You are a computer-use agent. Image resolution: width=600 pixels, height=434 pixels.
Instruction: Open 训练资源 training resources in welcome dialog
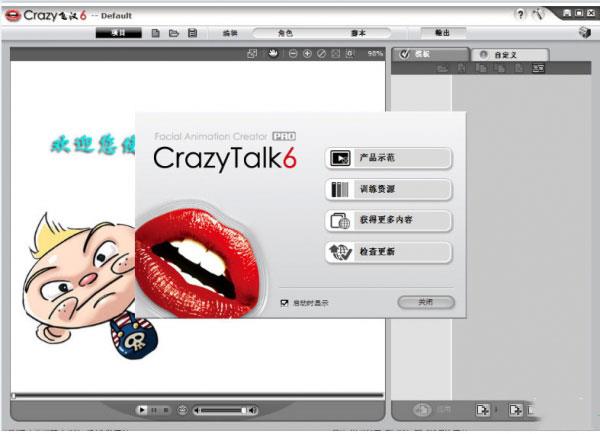(x=388, y=189)
